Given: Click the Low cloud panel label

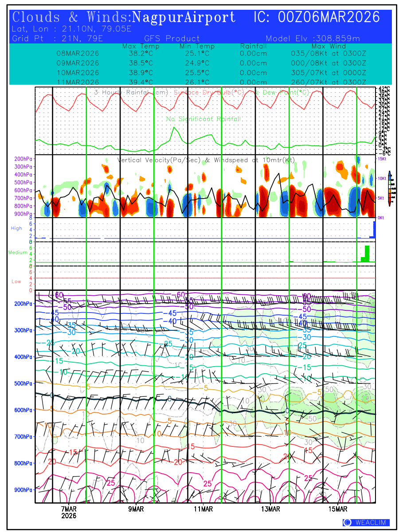Looking at the screenshot, I should (x=16, y=281).
